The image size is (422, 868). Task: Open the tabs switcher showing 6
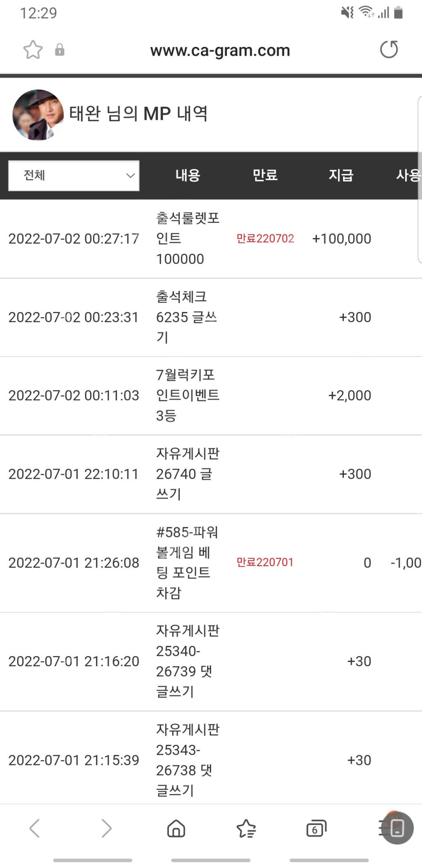point(316,828)
